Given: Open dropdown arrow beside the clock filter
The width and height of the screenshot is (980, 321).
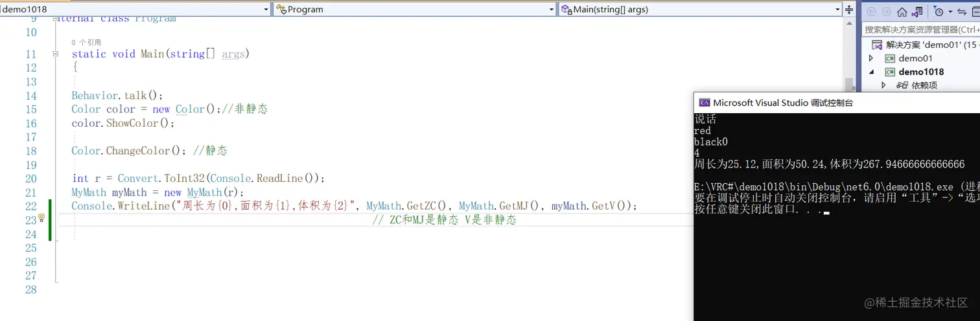Looking at the screenshot, I should [x=950, y=12].
